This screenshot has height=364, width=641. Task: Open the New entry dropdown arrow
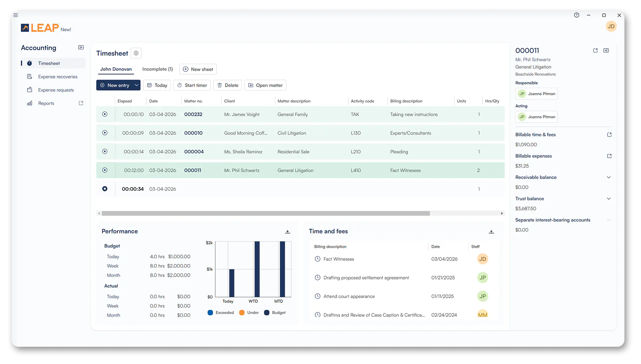[136, 85]
